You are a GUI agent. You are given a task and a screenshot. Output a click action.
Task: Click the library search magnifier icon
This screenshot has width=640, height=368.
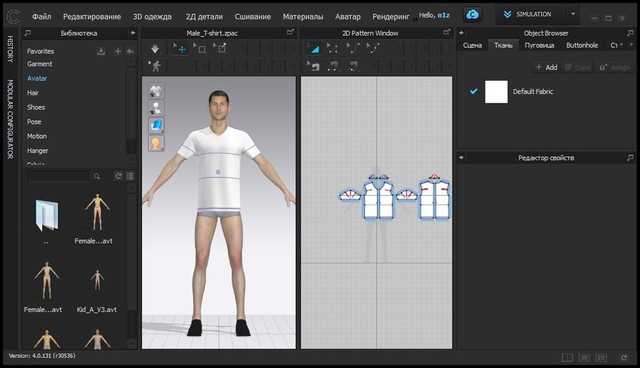(x=97, y=176)
